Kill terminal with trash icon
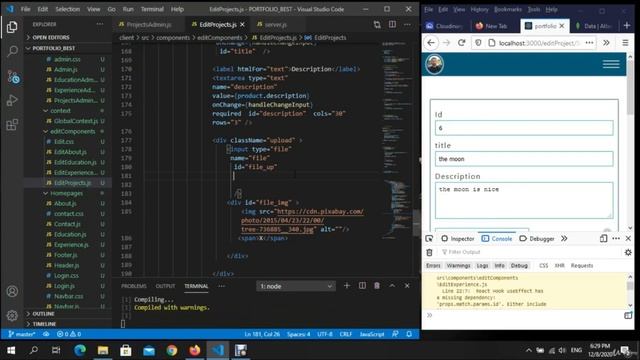 coord(377,286)
